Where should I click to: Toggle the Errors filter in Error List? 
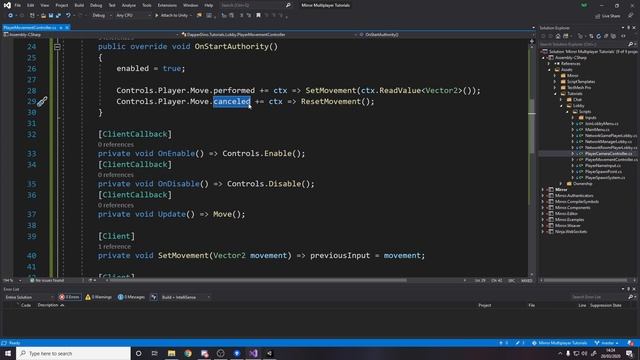tap(69, 297)
